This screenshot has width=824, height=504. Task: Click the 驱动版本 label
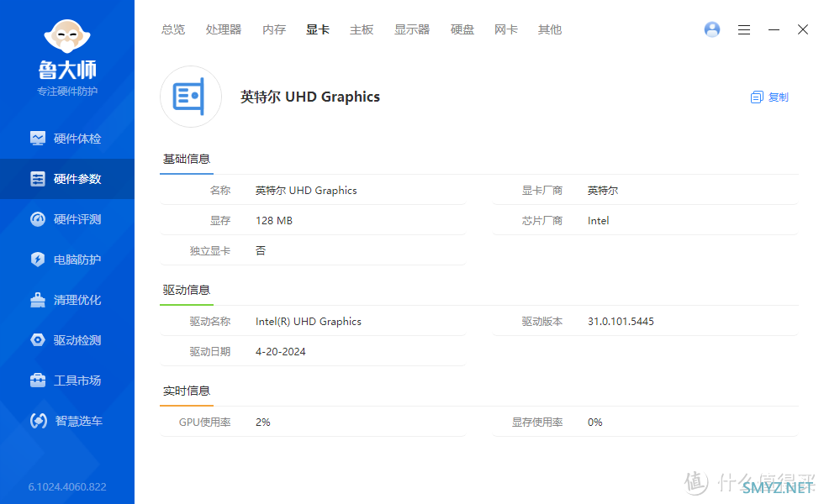(542, 322)
